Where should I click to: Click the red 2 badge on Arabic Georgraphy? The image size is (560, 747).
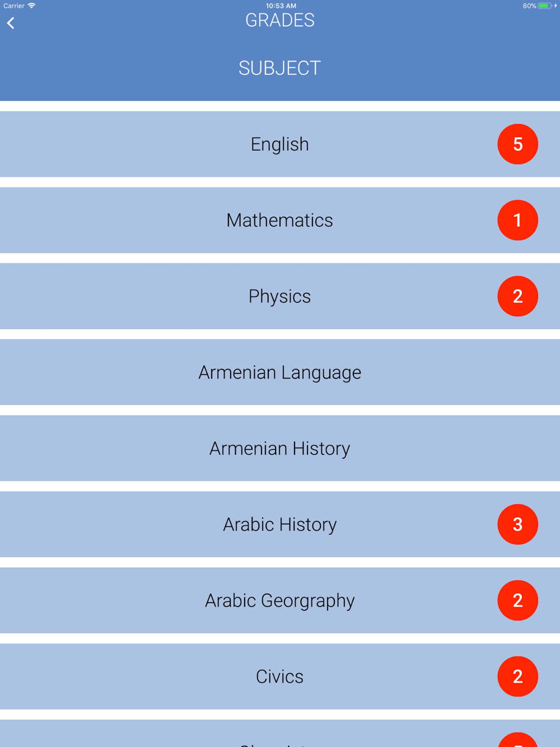517,600
